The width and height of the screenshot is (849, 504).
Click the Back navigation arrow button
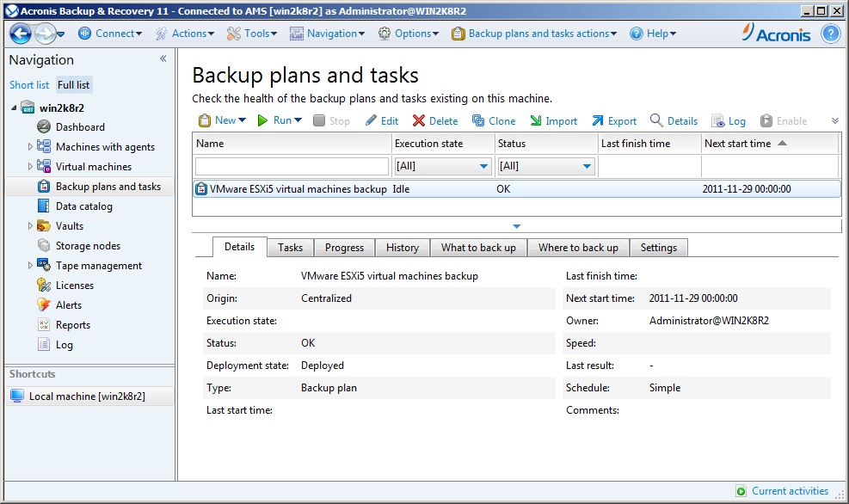point(22,34)
